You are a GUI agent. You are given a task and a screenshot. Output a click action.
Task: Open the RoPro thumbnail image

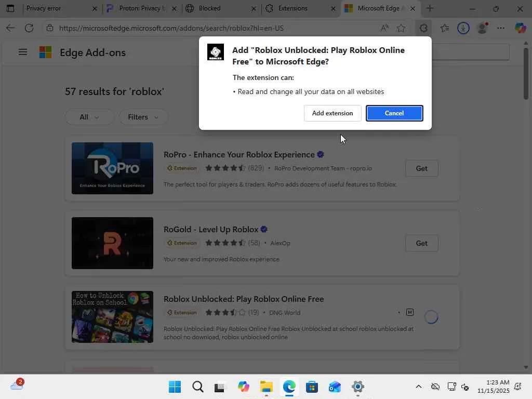112,168
